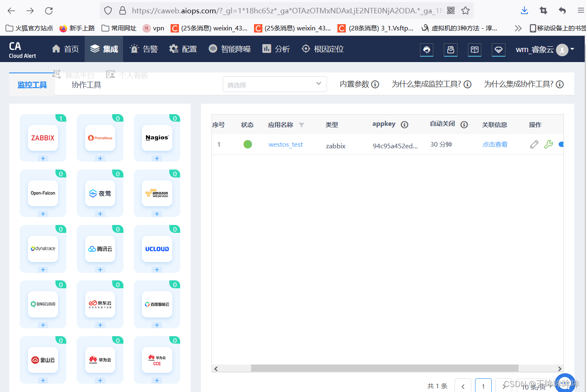The width and height of the screenshot is (586, 392).
Task: Open the 请选择 dropdown
Action: click(x=275, y=84)
